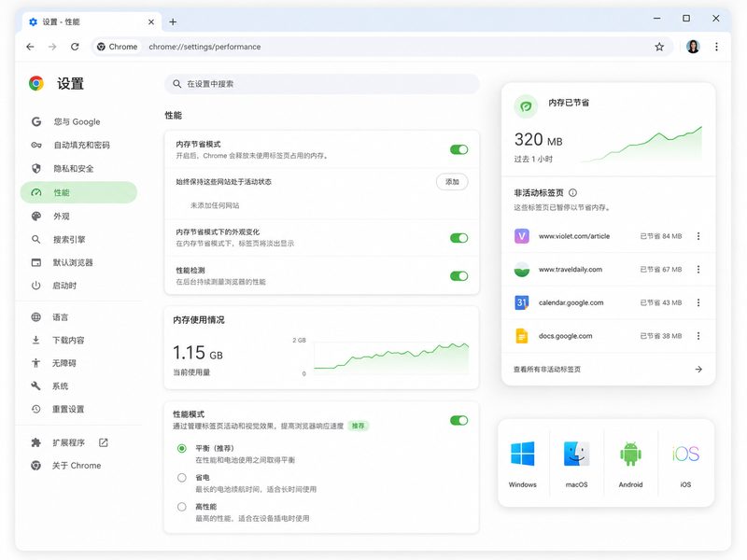Toggle the 性能模式 switch

458,420
